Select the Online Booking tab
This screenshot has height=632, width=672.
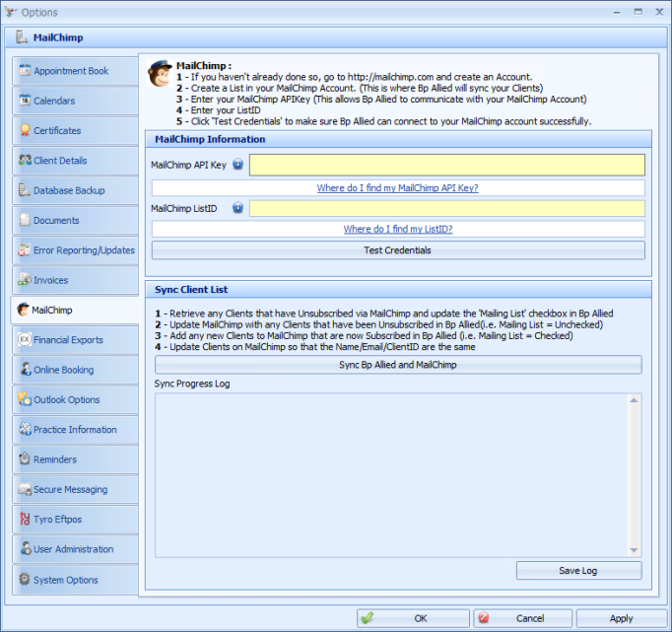click(75, 370)
